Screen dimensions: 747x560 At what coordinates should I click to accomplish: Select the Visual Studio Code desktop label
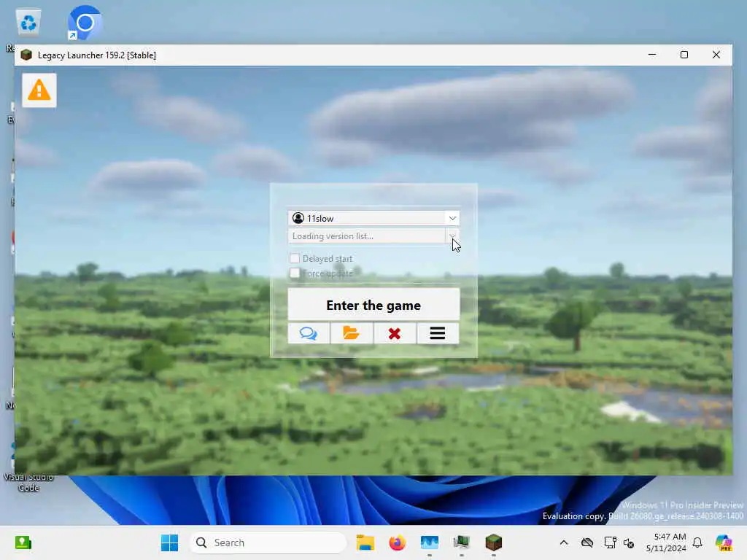(28, 482)
